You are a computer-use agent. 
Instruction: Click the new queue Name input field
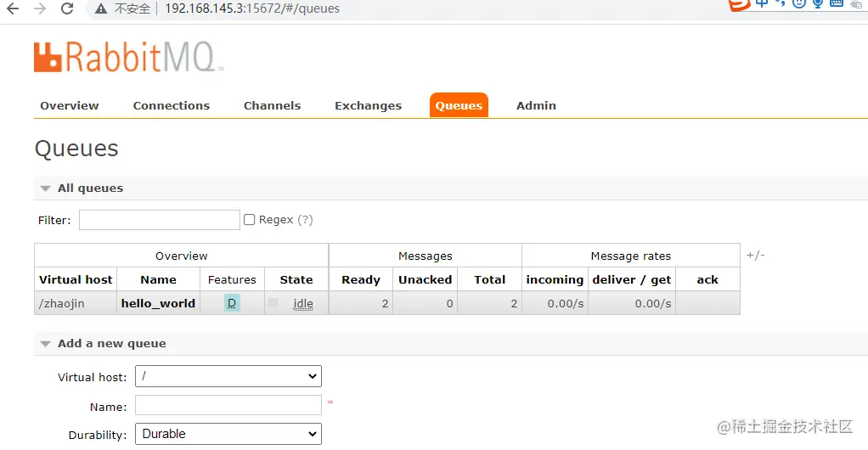tap(228, 405)
